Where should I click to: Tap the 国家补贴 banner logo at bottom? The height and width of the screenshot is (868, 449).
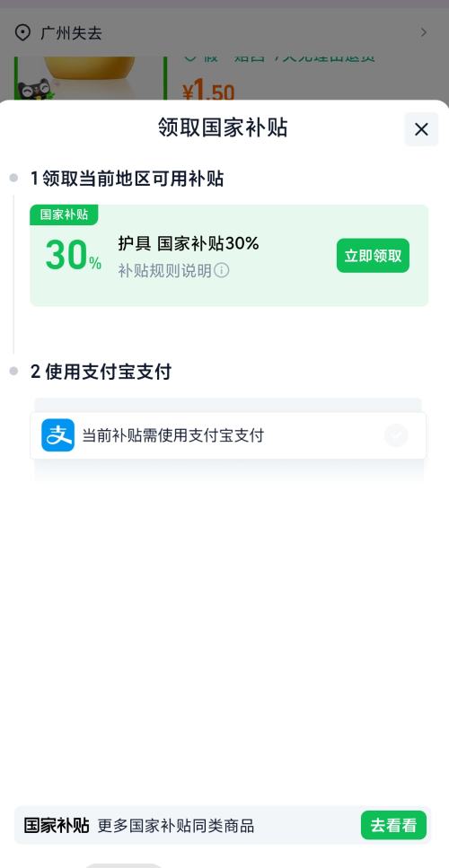[x=57, y=826]
